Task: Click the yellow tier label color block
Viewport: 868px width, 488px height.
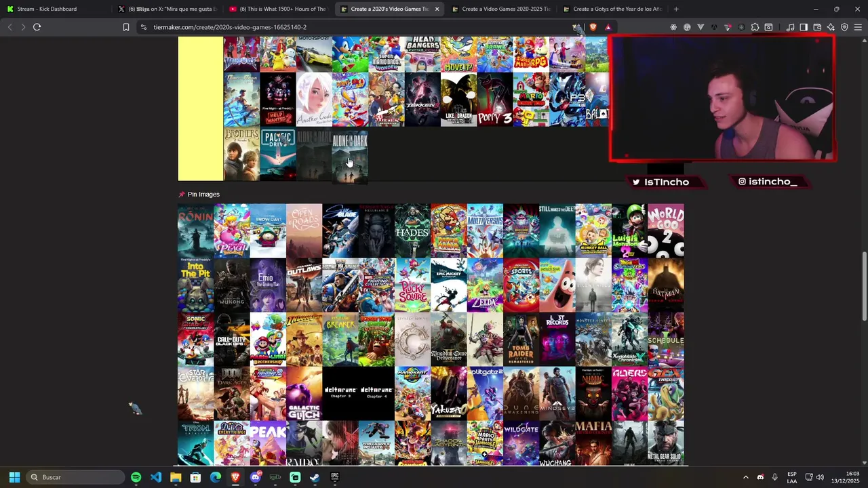Action: pyautogui.click(x=201, y=108)
